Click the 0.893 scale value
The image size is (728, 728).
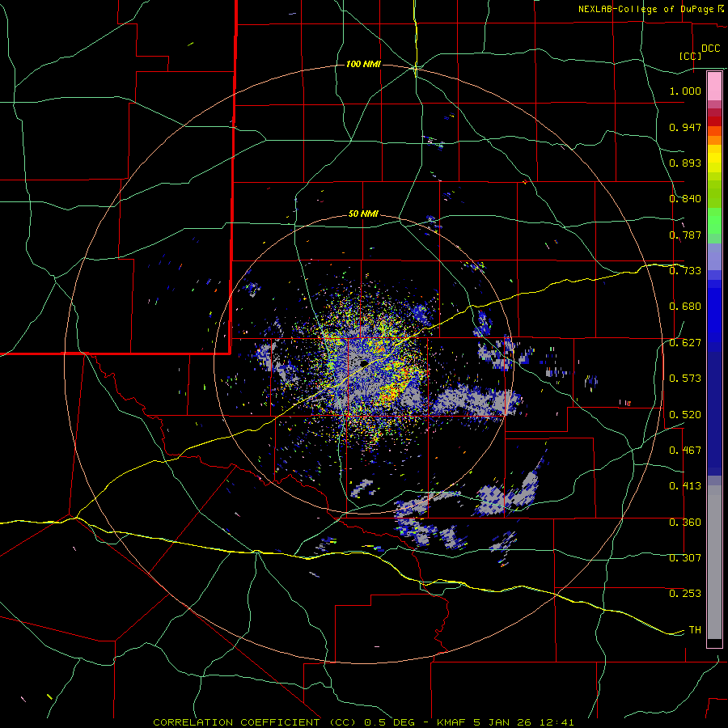point(685,163)
